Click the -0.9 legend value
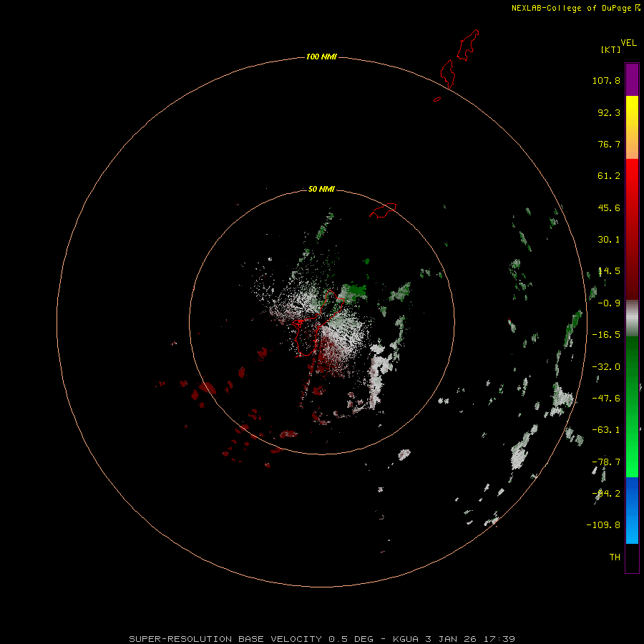Screen dimensions: 644x644 [x=609, y=303]
